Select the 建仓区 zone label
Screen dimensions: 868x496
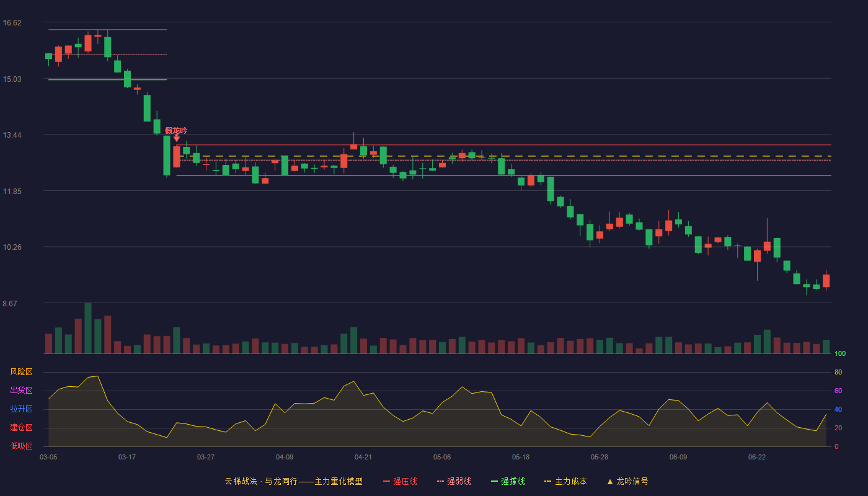pyautogui.click(x=21, y=428)
